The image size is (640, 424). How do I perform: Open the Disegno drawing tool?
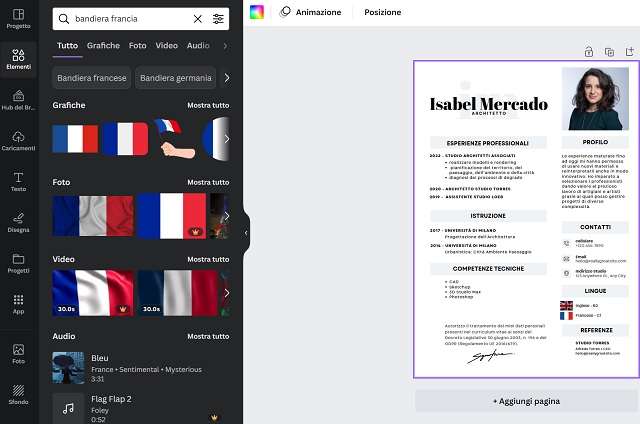click(18, 223)
